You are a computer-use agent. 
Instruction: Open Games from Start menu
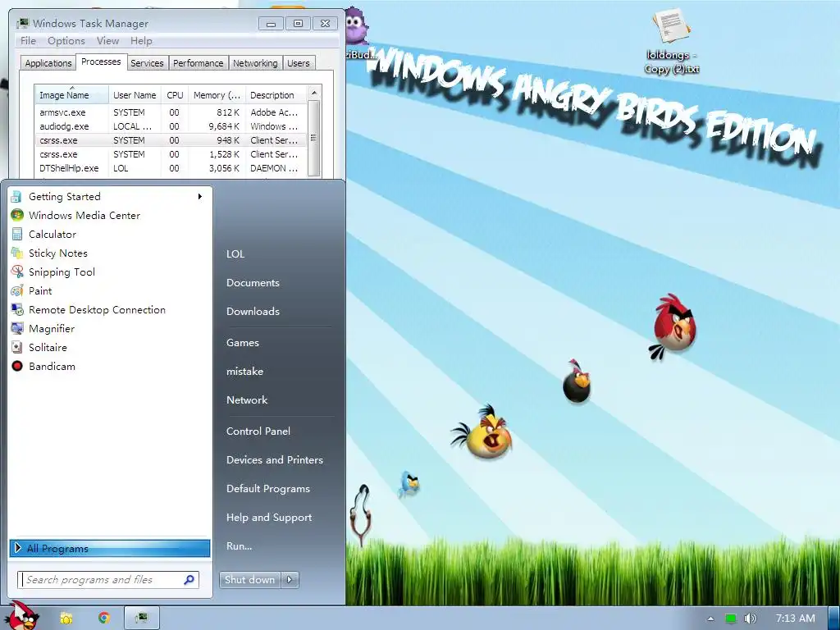click(243, 342)
